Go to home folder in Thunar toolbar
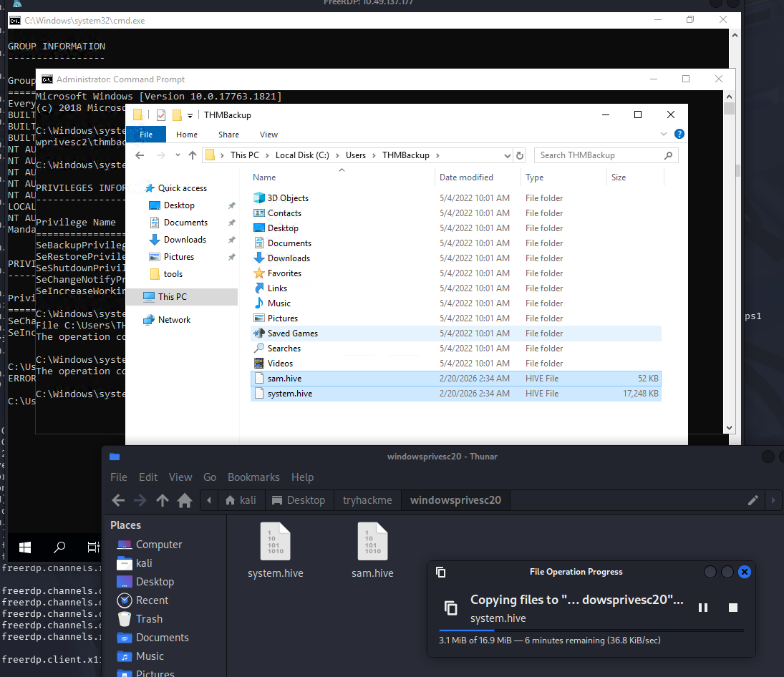The width and height of the screenshot is (784, 677). click(x=185, y=500)
